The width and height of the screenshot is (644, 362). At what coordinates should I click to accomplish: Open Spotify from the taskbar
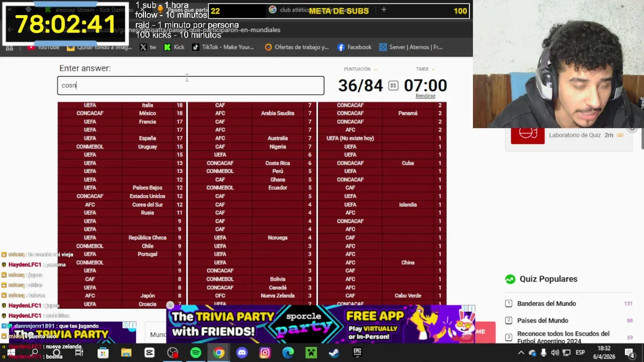pyautogui.click(x=196, y=353)
